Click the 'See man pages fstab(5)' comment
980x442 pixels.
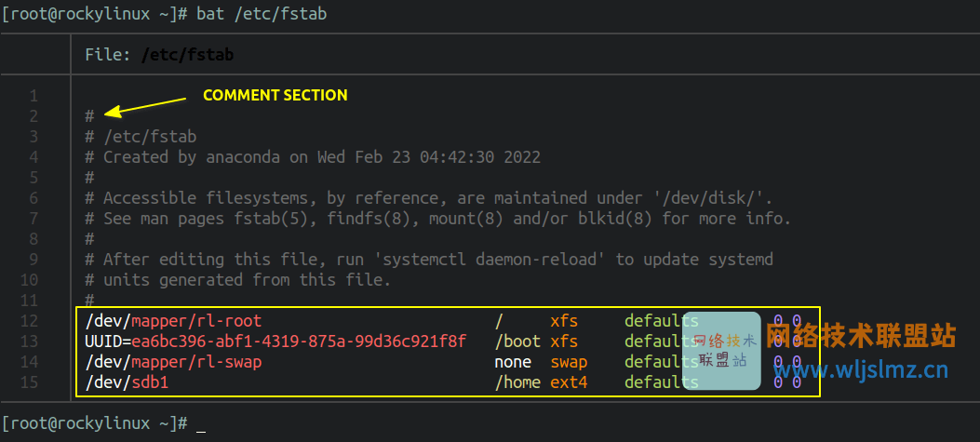point(438,219)
